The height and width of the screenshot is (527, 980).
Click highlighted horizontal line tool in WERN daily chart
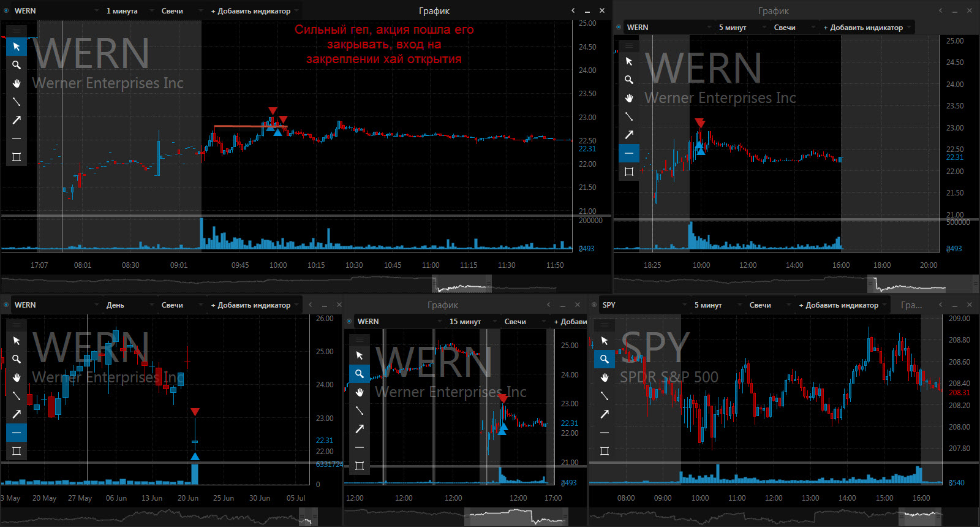click(17, 433)
